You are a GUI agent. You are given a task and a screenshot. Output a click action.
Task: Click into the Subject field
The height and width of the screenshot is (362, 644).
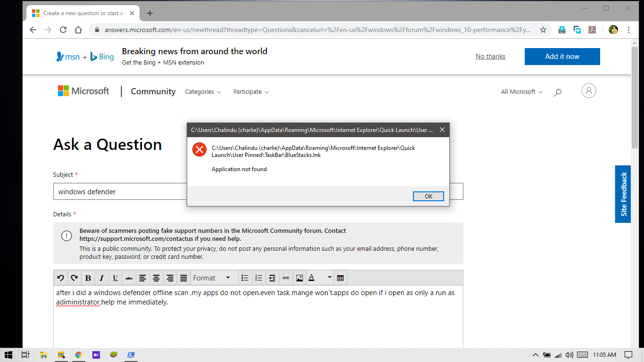(258, 191)
